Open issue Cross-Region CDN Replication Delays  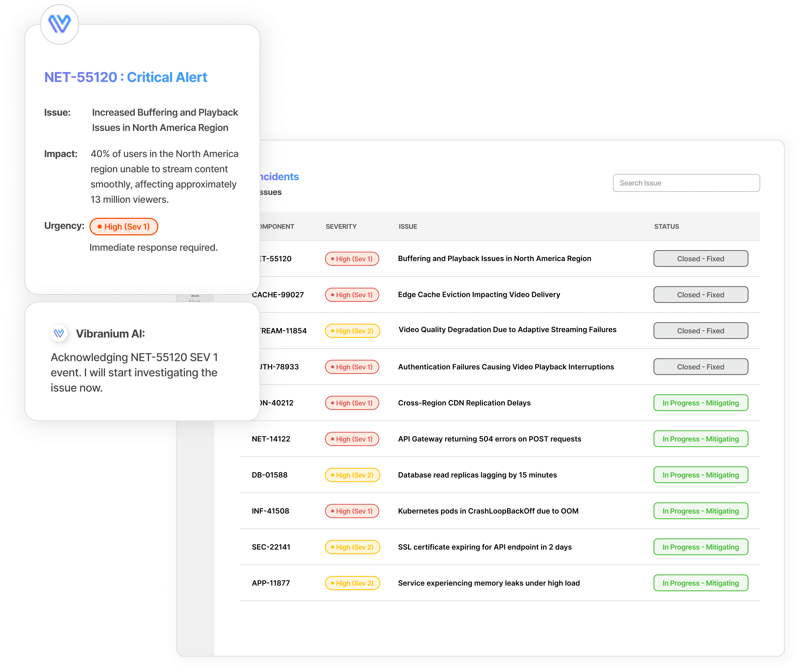[464, 403]
